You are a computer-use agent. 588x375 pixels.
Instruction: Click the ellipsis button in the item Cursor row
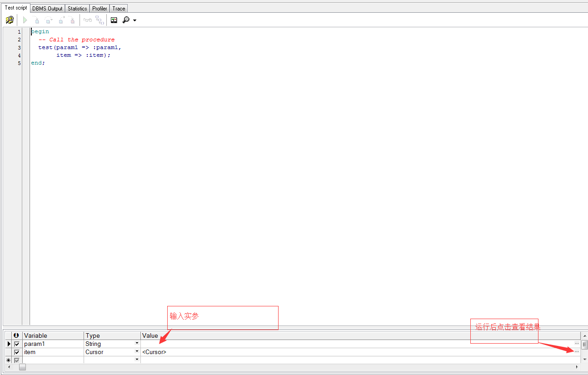tap(577, 352)
